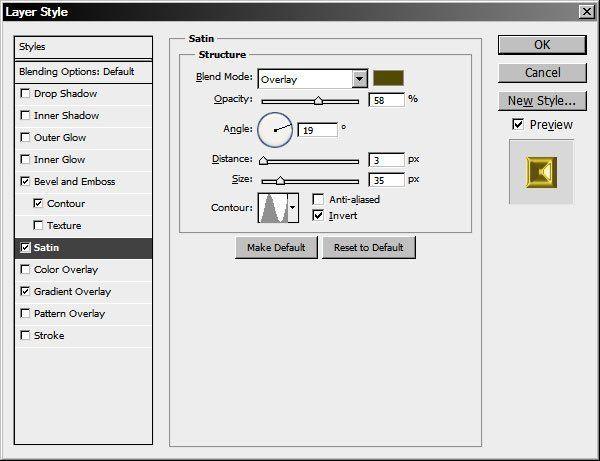
Task: Click the Angle dial control
Action: coord(275,130)
